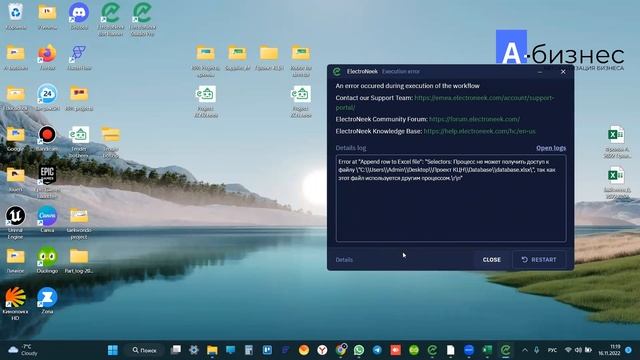Open Calculator from the taskbar

(x=249, y=350)
